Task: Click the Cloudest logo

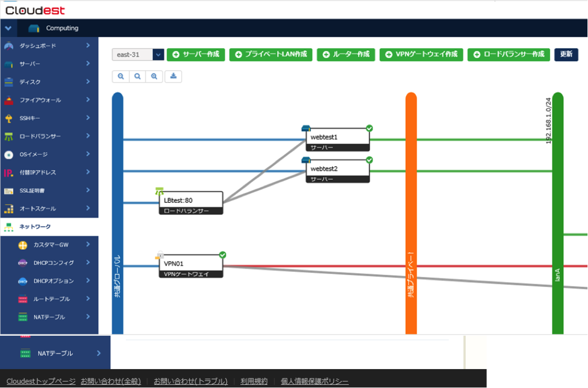Action: tap(35, 10)
